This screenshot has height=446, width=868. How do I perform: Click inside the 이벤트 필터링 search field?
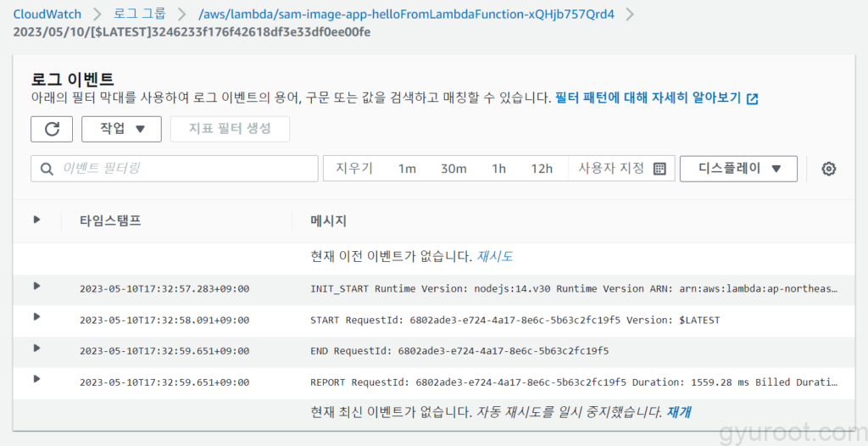pyautogui.click(x=182, y=169)
